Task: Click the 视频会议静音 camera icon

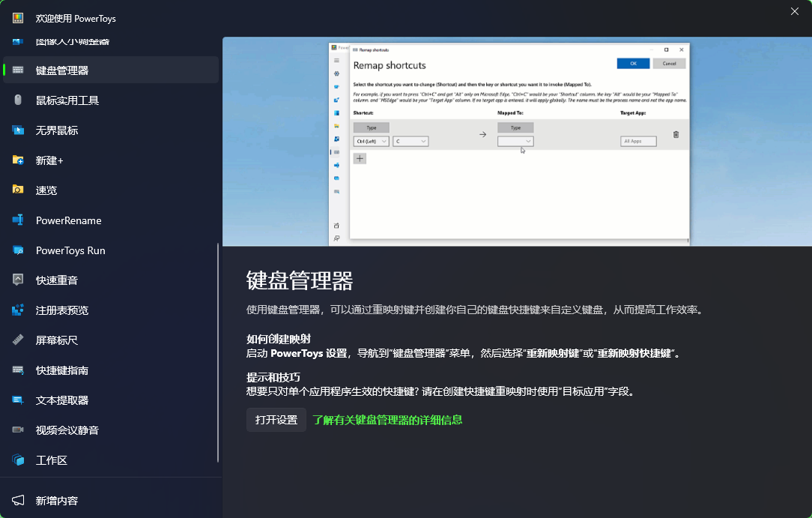Action: pos(18,430)
